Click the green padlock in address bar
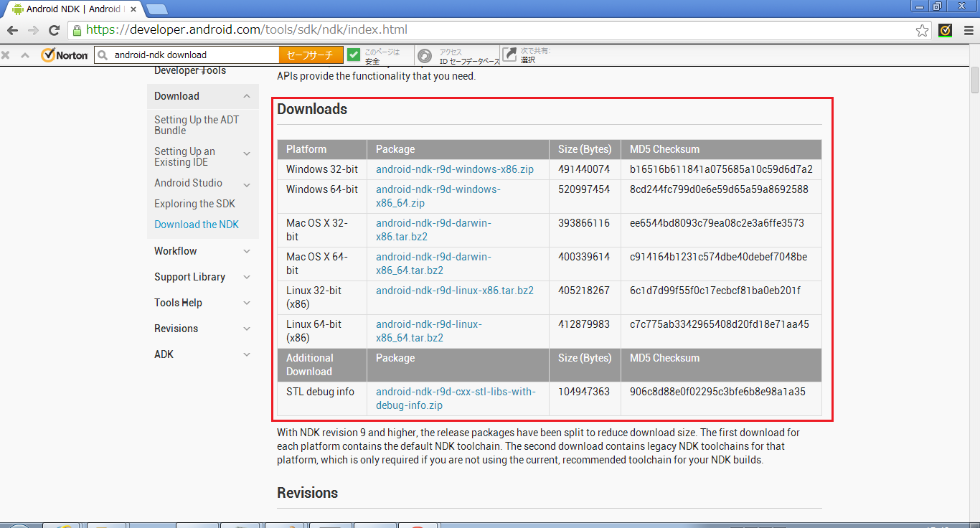Image resolution: width=980 pixels, height=528 pixels. [77, 30]
